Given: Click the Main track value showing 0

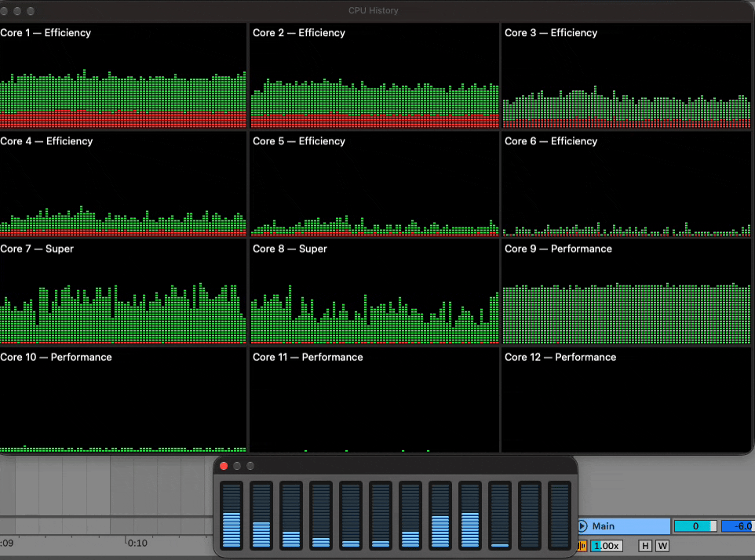Looking at the screenshot, I should point(695,525).
